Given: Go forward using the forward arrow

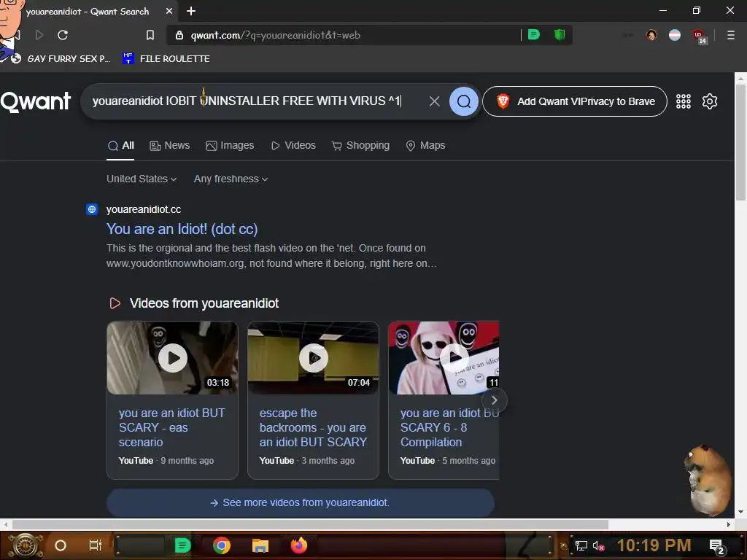Looking at the screenshot, I should pyautogui.click(x=39, y=35).
